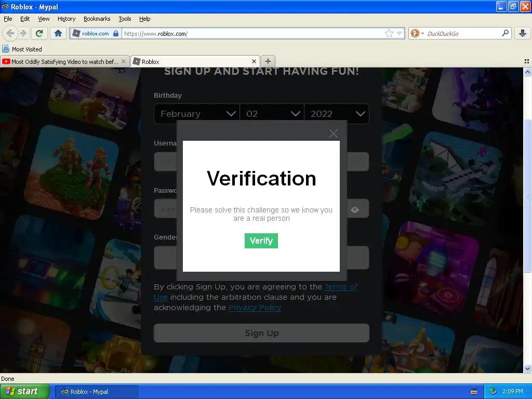Click the Verification heading text
532x399 pixels.
pyautogui.click(x=262, y=178)
